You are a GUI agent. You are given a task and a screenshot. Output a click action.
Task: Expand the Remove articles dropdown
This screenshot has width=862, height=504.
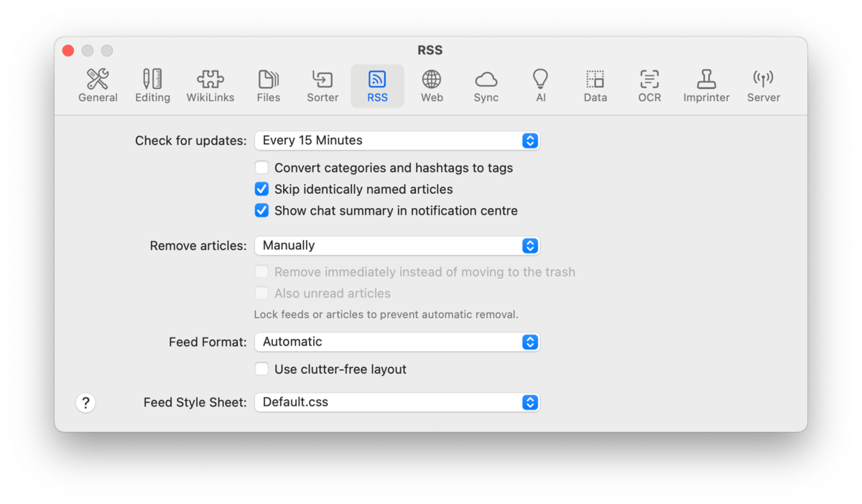(x=397, y=246)
